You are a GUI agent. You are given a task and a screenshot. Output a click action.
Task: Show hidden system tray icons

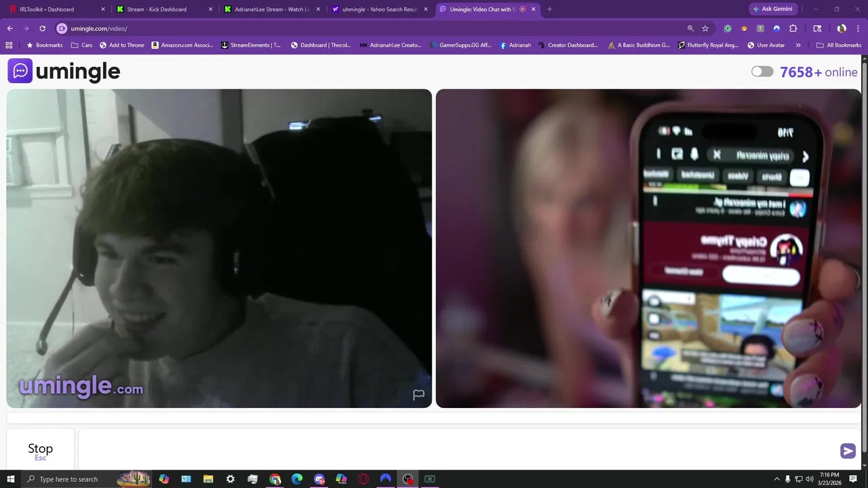(x=776, y=479)
